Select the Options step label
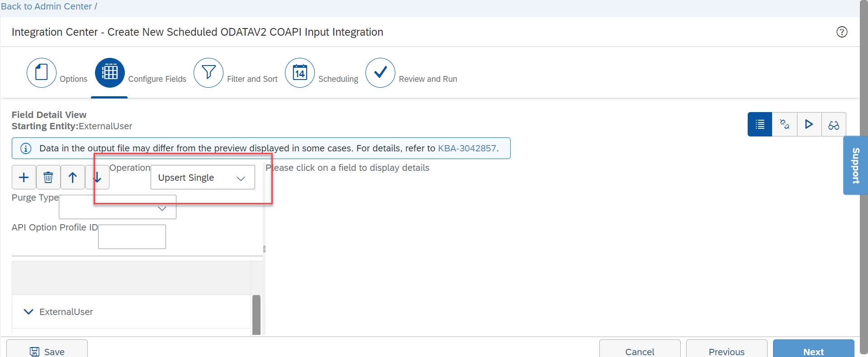Viewport: 868px width, 357px height. (x=74, y=79)
